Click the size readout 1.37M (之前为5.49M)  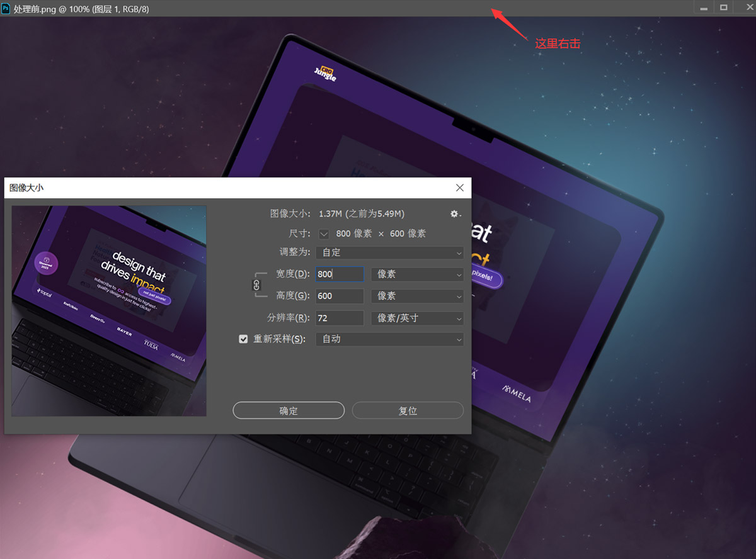[x=362, y=214]
